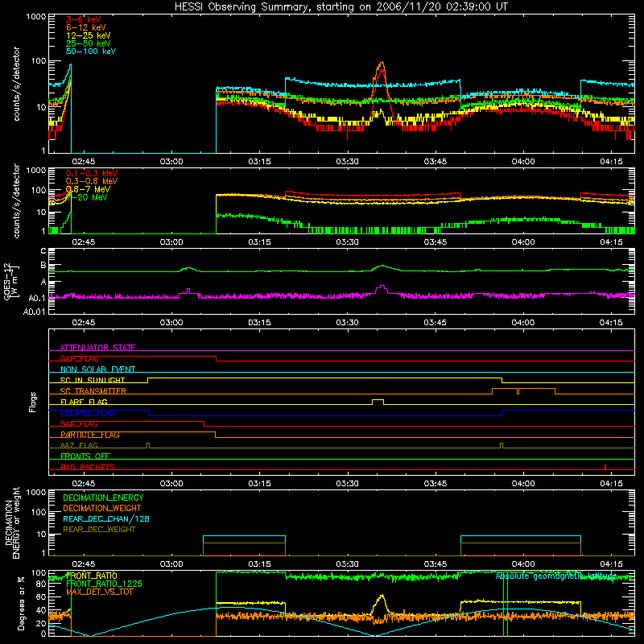Select the AAZ_FLAG label
The image size is (644, 644).
coord(79,446)
